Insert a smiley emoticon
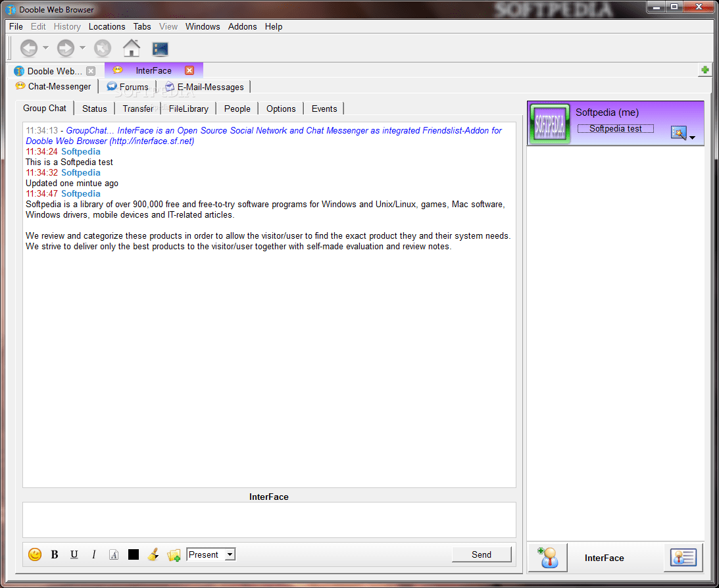 [x=35, y=554]
